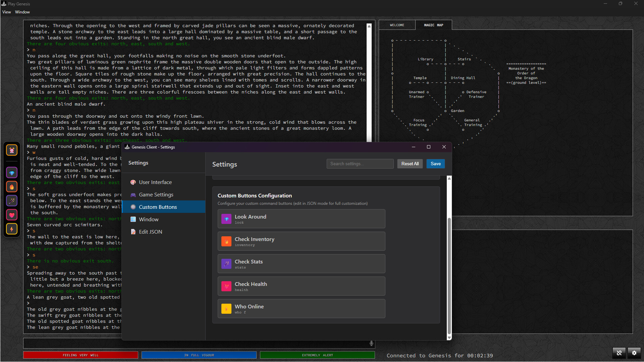The width and height of the screenshot is (644, 362).
Task: Select Custom Buttons settings section
Action: point(164,207)
